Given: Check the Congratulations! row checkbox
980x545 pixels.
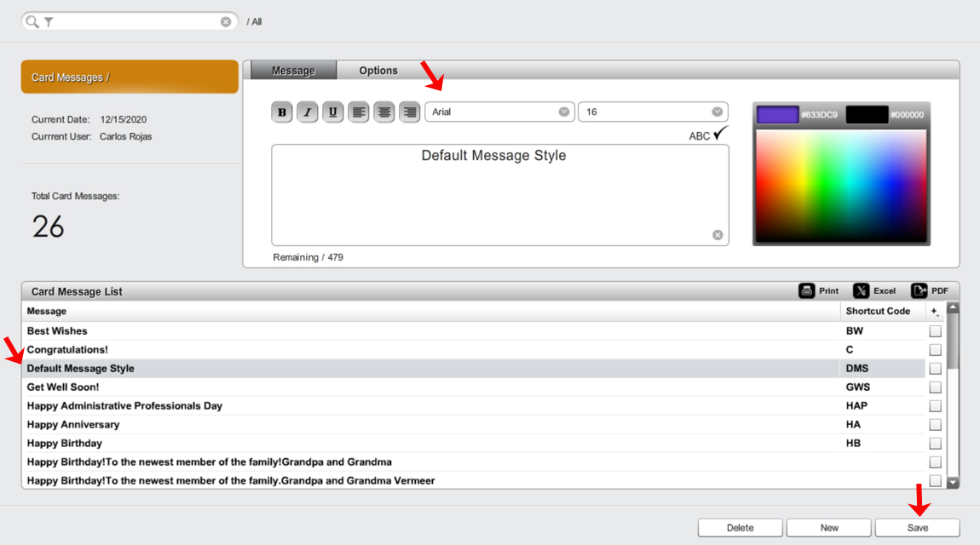Looking at the screenshot, I should (x=935, y=350).
